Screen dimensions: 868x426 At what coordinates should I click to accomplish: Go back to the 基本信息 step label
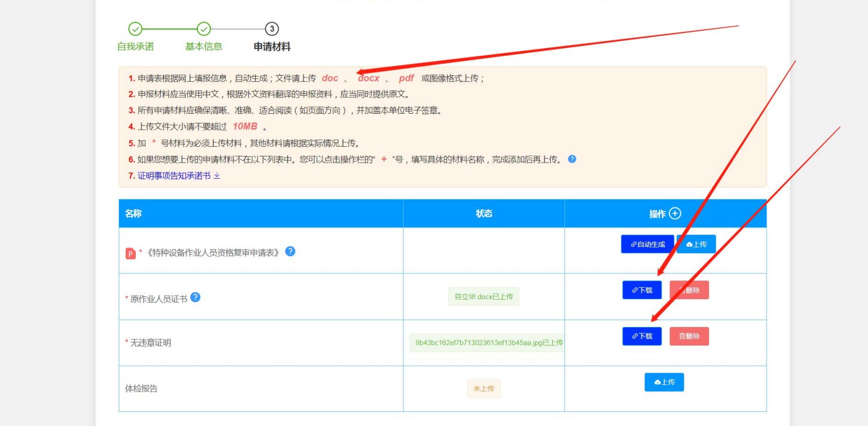203,47
